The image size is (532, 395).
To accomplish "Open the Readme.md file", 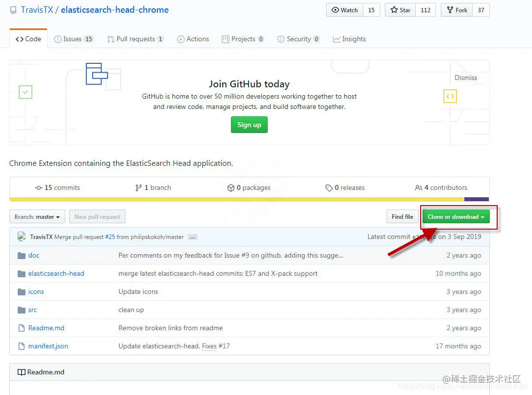I will [x=46, y=328].
